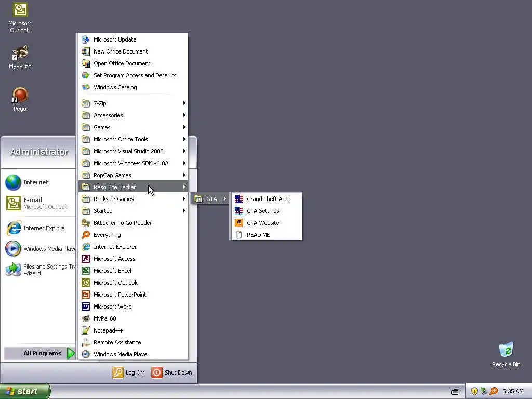Select the Microsoft Outlook programs menu entry

(x=133, y=283)
